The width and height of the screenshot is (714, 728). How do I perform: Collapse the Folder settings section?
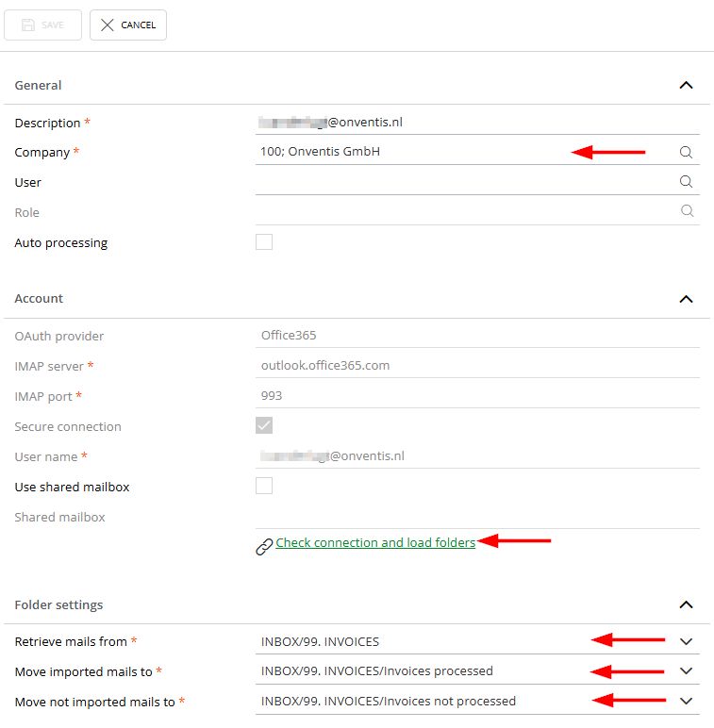[686, 604]
